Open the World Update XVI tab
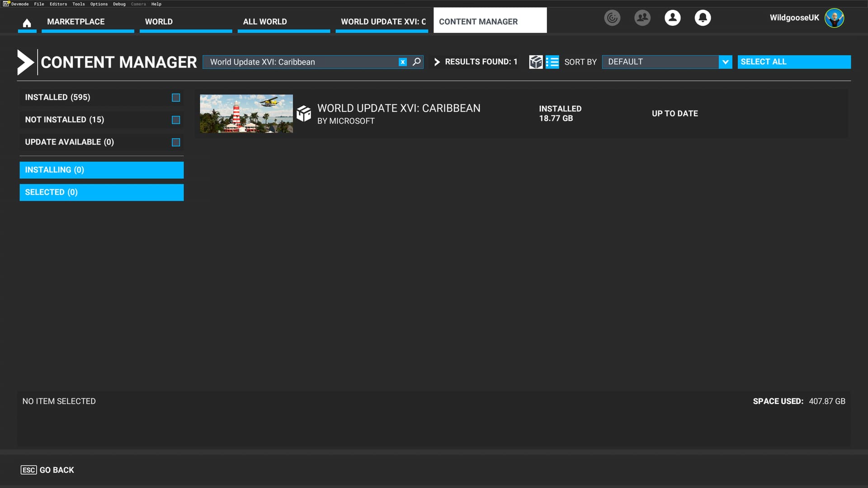The image size is (868, 488). 382,21
